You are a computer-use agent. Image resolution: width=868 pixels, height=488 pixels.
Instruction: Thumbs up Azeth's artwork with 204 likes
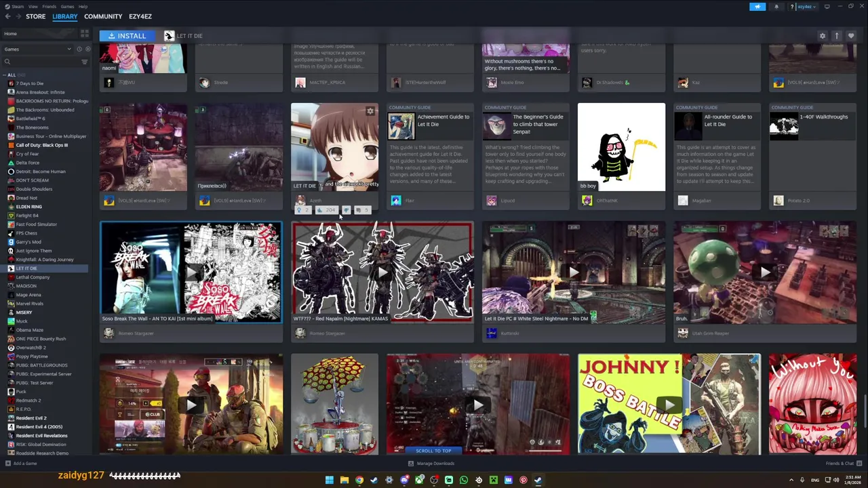(x=328, y=210)
